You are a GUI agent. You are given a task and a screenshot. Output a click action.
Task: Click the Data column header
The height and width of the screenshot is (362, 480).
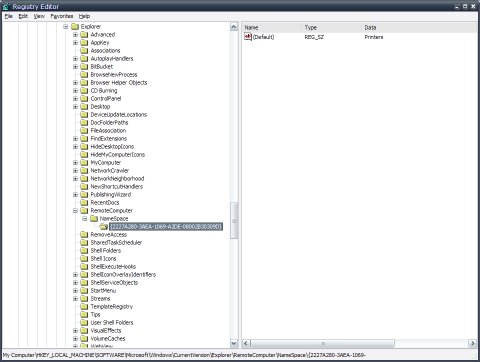(419, 28)
